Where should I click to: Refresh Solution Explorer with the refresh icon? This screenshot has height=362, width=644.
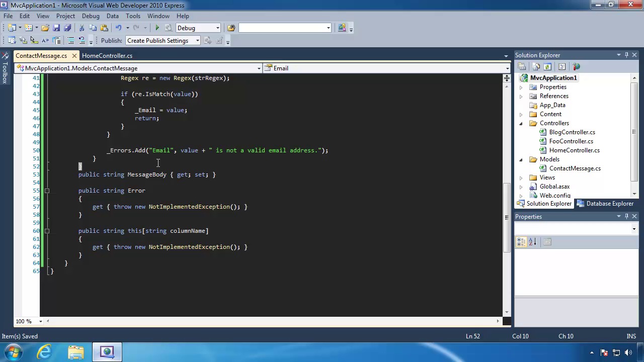(x=547, y=67)
